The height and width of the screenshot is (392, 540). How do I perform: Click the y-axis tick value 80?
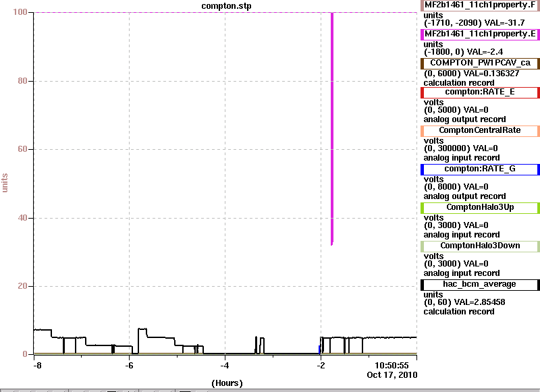pyautogui.click(x=22, y=81)
